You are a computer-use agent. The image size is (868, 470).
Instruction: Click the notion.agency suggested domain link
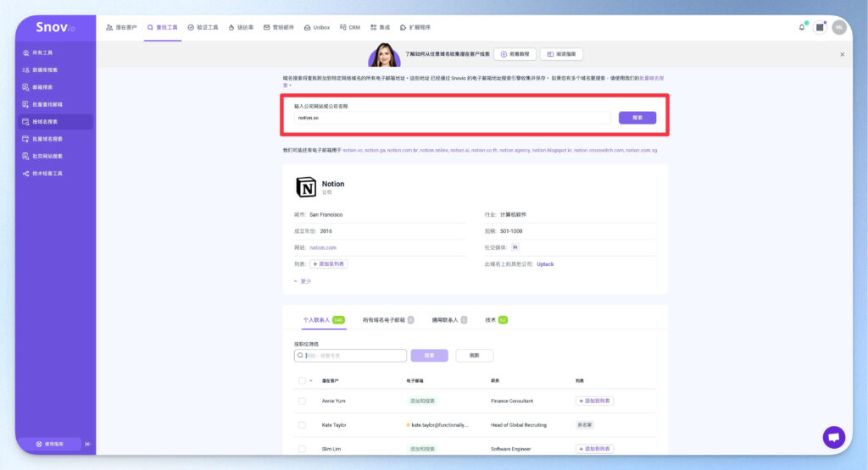point(515,151)
